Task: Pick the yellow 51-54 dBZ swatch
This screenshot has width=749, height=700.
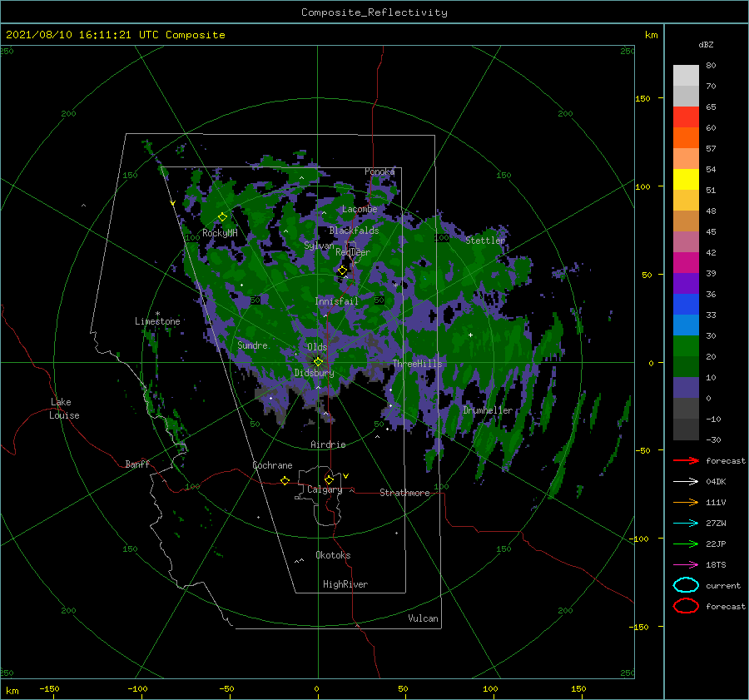Action: click(x=686, y=179)
